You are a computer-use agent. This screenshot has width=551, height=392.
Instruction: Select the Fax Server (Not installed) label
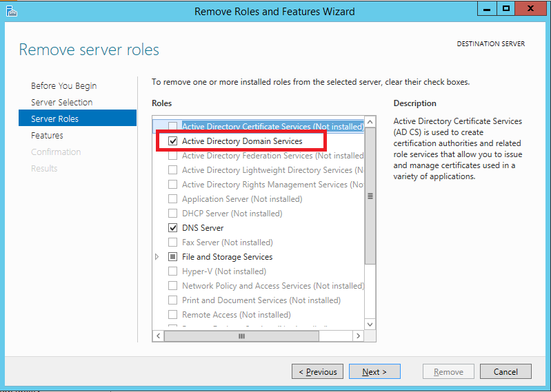(x=228, y=242)
